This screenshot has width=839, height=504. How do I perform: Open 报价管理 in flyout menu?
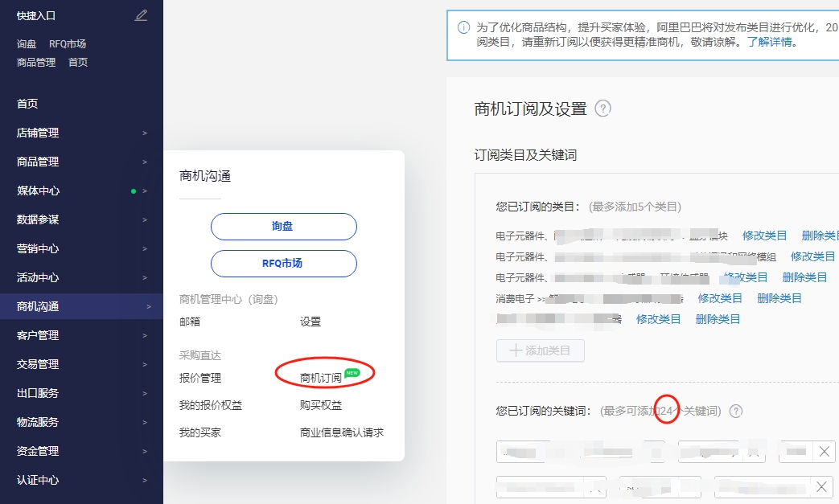tap(200, 378)
